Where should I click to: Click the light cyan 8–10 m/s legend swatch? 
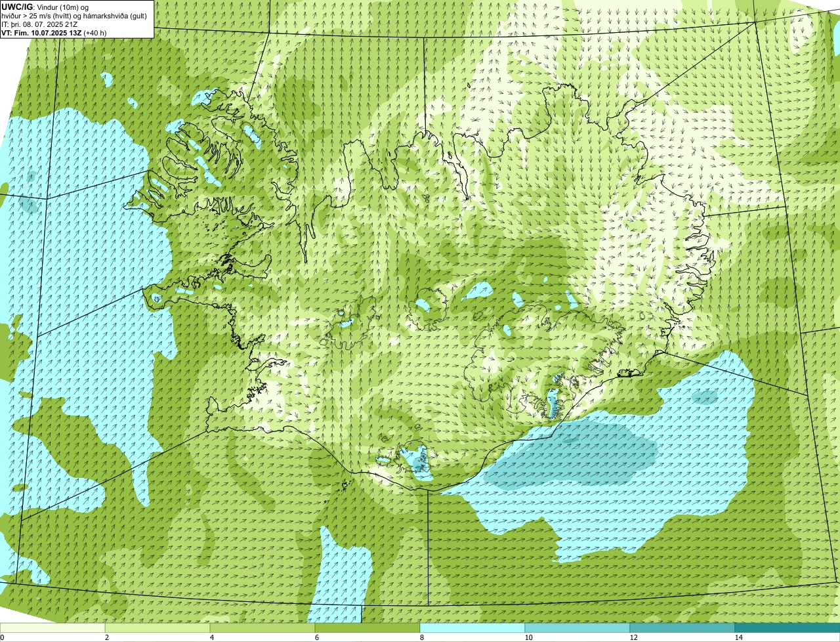472,628
